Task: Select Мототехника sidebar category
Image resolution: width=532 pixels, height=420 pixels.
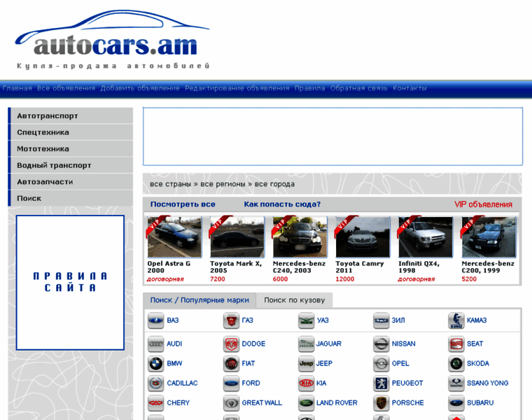Action: 71,149
